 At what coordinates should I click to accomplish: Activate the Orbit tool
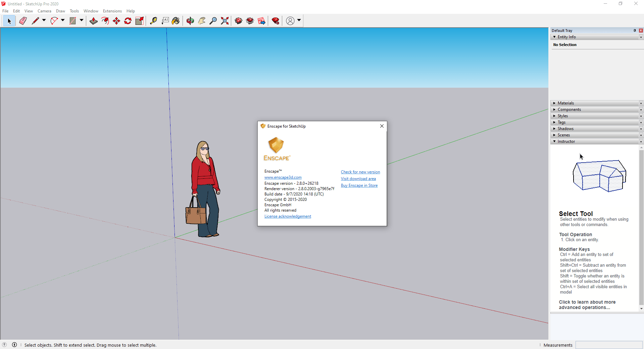click(190, 21)
